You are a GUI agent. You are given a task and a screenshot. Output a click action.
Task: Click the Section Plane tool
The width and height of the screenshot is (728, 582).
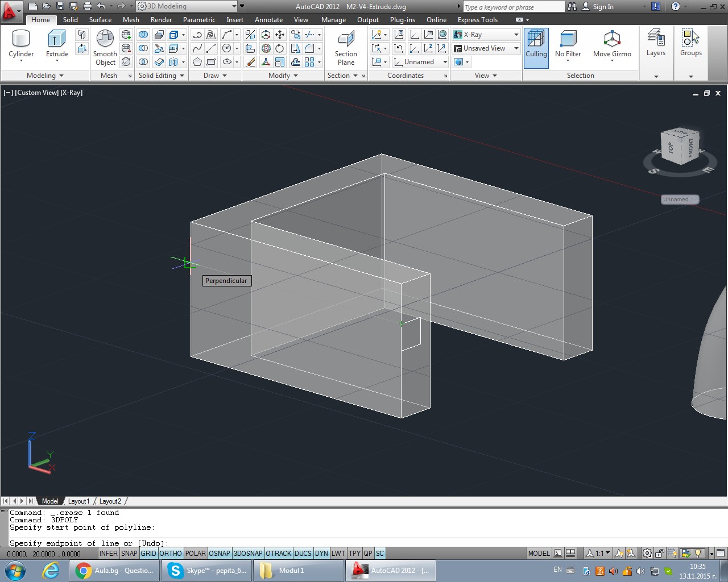[346, 48]
